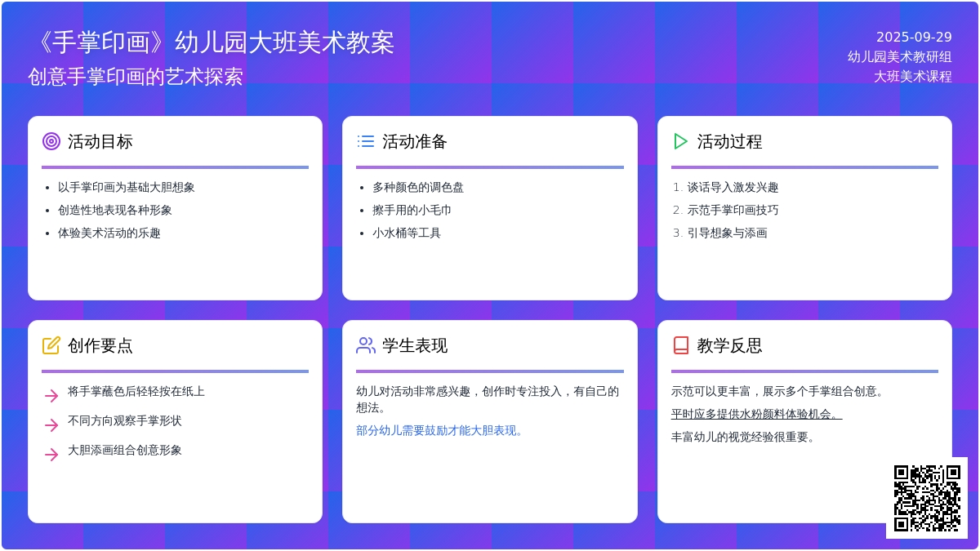Click the 幼儿园美术教研组 label
The width and height of the screenshot is (980, 551).
click(x=899, y=56)
